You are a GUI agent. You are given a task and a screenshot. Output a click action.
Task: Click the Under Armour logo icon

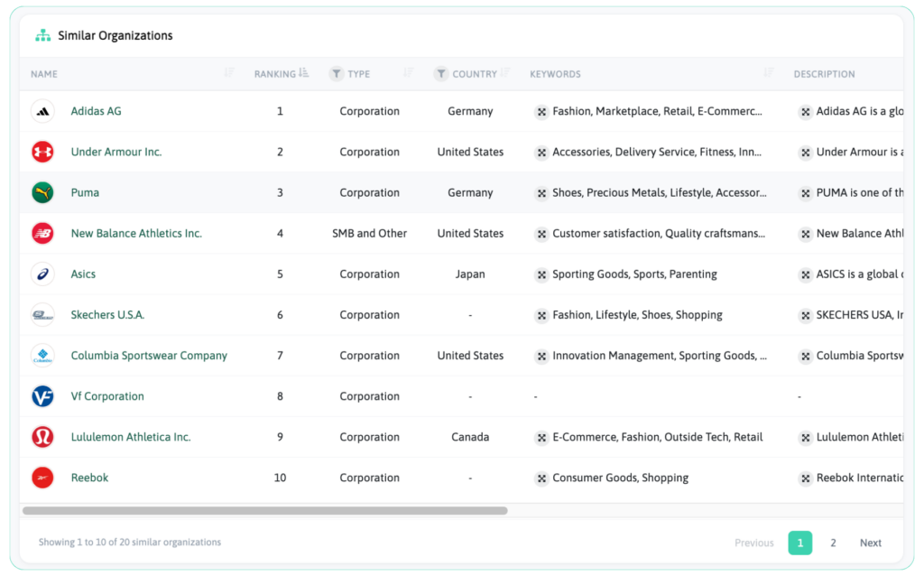42,152
